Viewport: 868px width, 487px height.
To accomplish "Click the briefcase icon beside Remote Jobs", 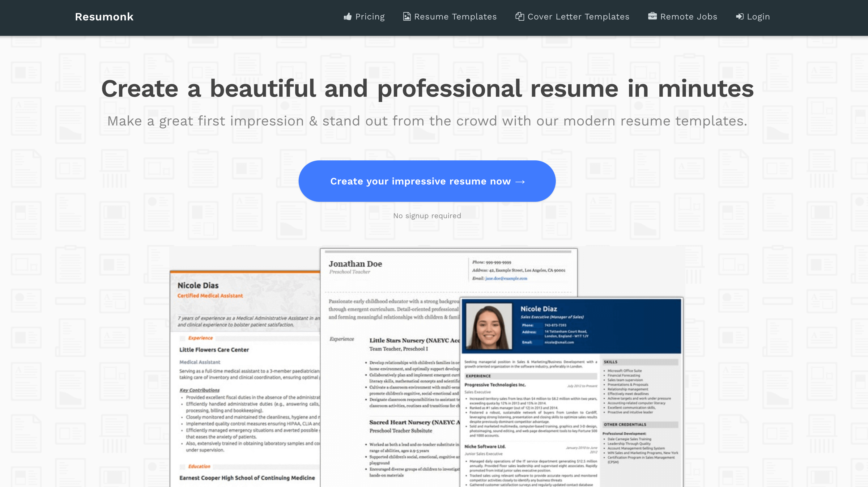I will pyautogui.click(x=652, y=16).
